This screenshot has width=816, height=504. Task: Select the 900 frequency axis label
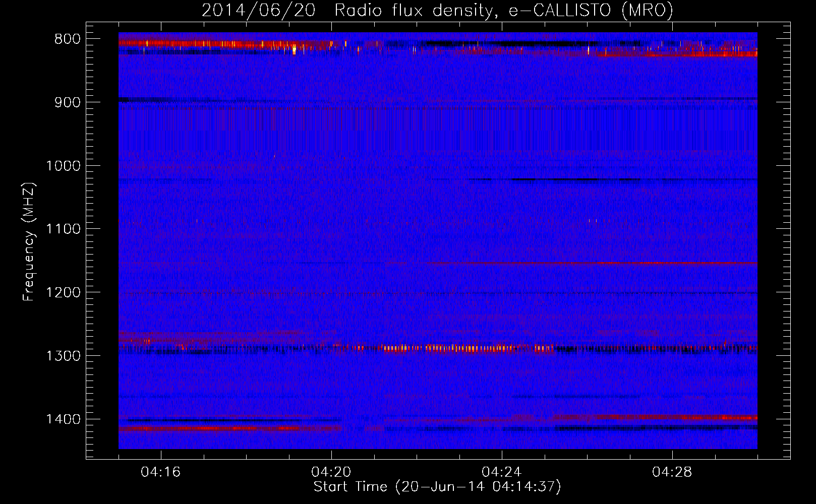(x=67, y=102)
